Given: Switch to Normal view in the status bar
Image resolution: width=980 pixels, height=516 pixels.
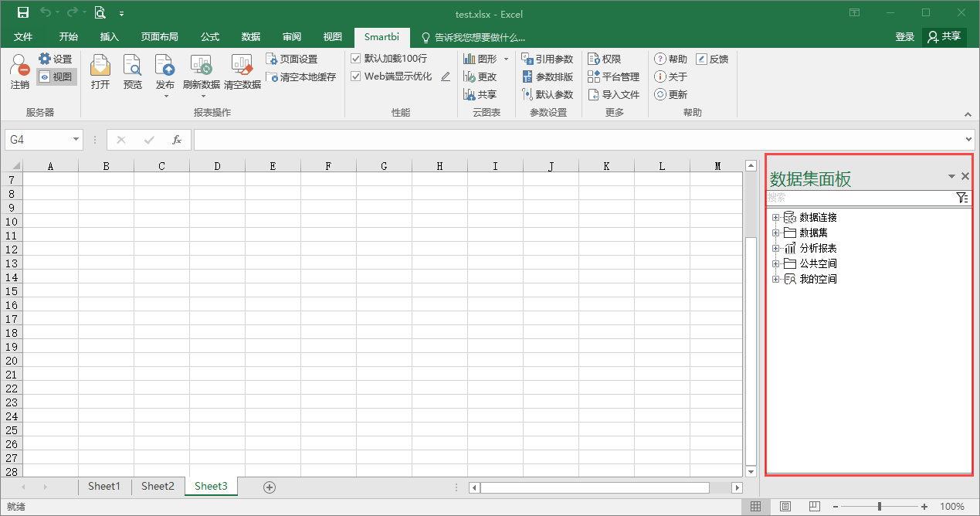Looking at the screenshot, I should (756, 507).
